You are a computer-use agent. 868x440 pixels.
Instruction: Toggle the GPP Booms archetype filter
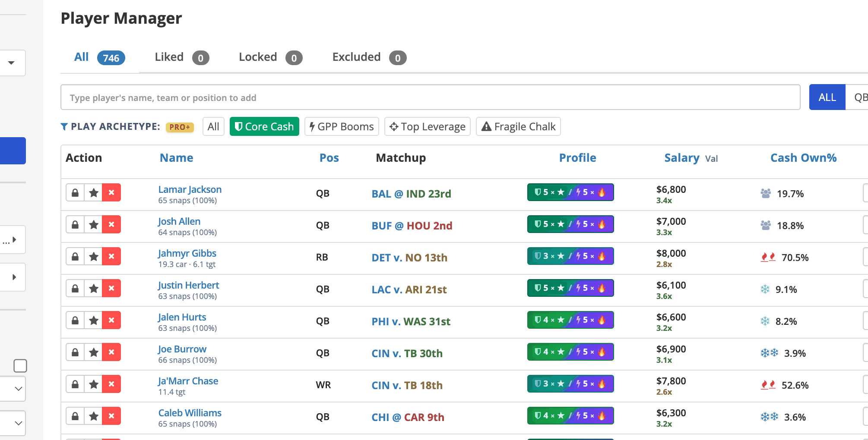(x=342, y=126)
